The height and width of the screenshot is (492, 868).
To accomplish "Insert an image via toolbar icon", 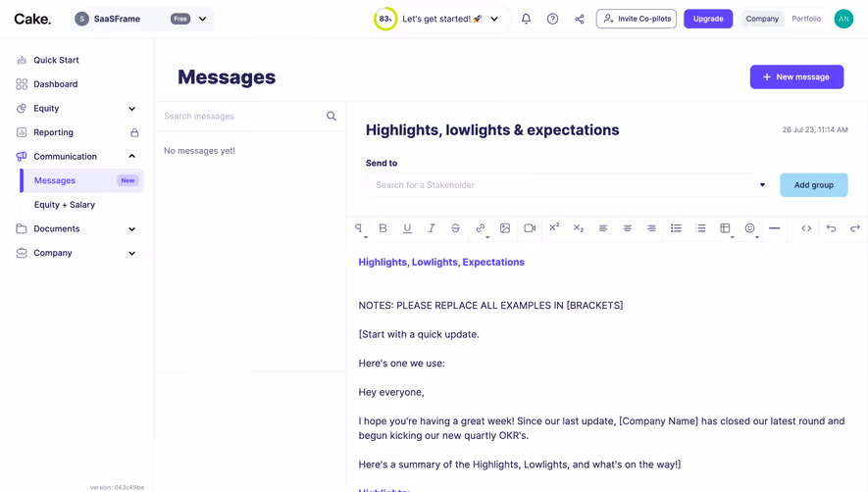I will click(x=505, y=228).
